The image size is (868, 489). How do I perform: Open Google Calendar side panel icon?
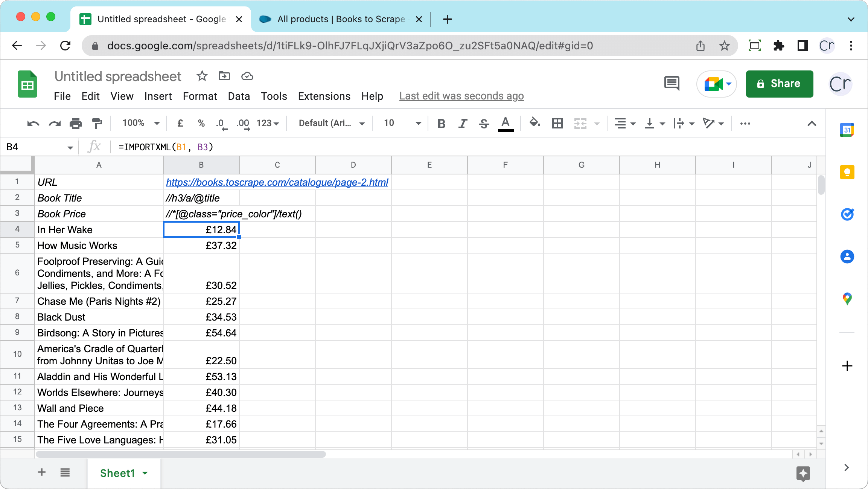(847, 130)
